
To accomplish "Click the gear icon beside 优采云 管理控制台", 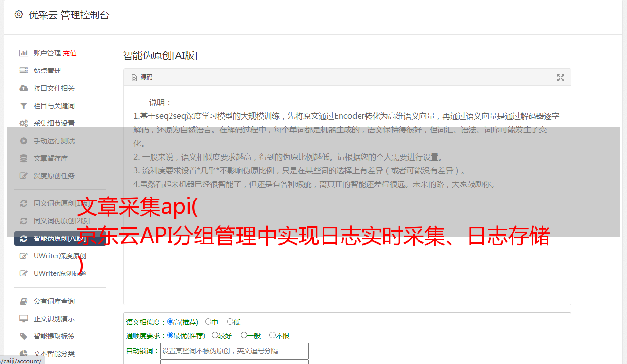I will coord(19,15).
